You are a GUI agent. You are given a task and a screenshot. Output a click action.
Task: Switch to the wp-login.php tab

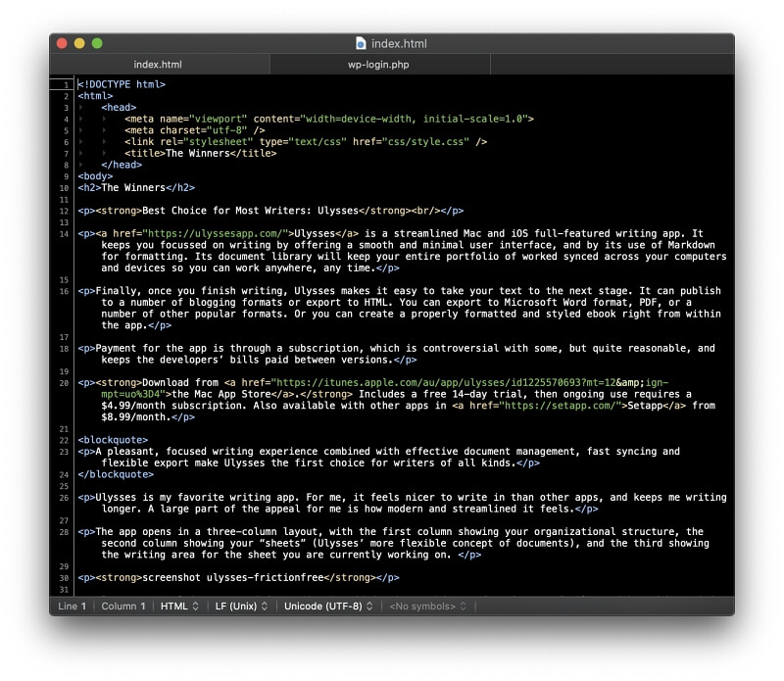pyautogui.click(x=378, y=65)
